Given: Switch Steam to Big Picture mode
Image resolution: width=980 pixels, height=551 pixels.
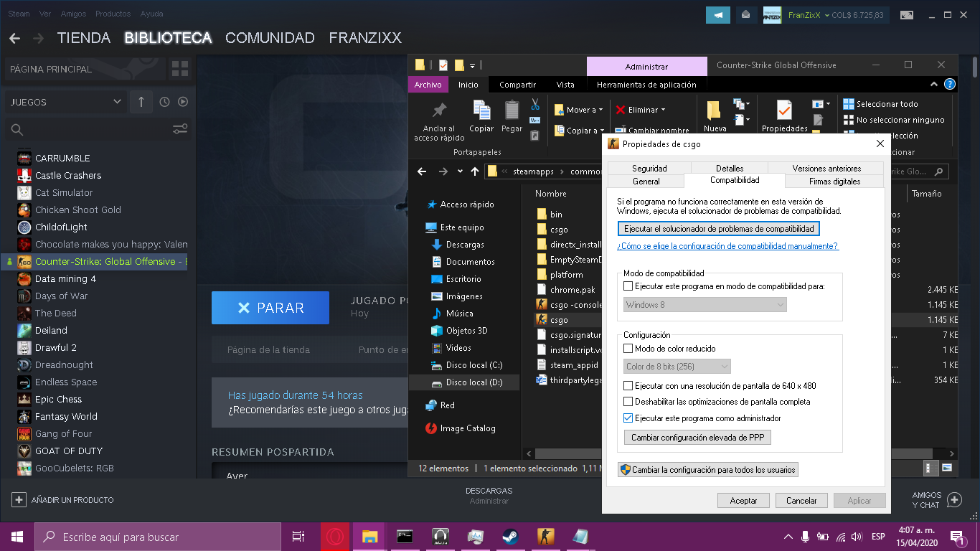Looking at the screenshot, I should click(x=907, y=15).
